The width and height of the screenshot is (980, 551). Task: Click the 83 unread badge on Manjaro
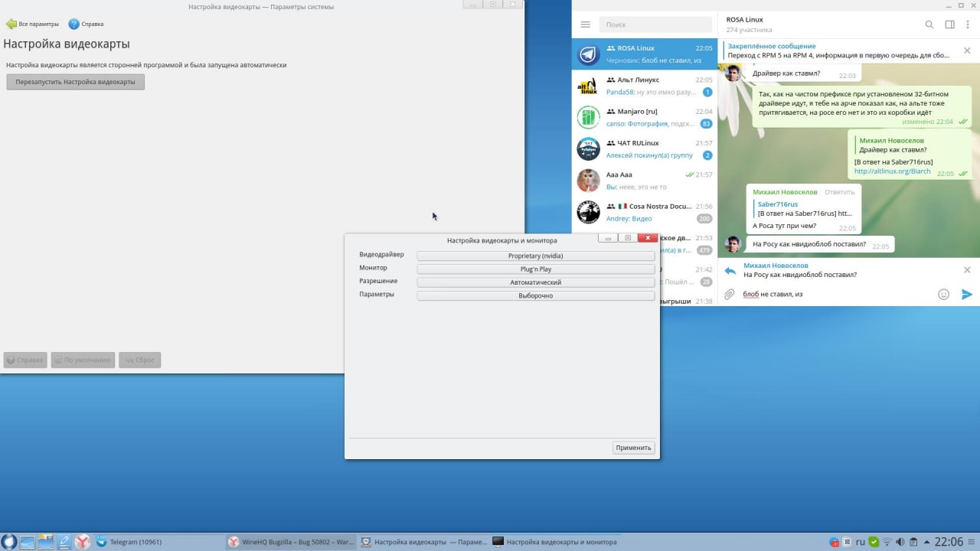[706, 124]
